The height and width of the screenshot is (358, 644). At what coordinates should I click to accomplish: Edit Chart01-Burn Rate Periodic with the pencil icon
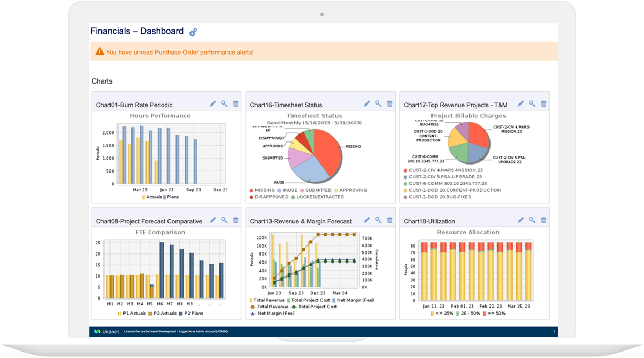(x=214, y=103)
